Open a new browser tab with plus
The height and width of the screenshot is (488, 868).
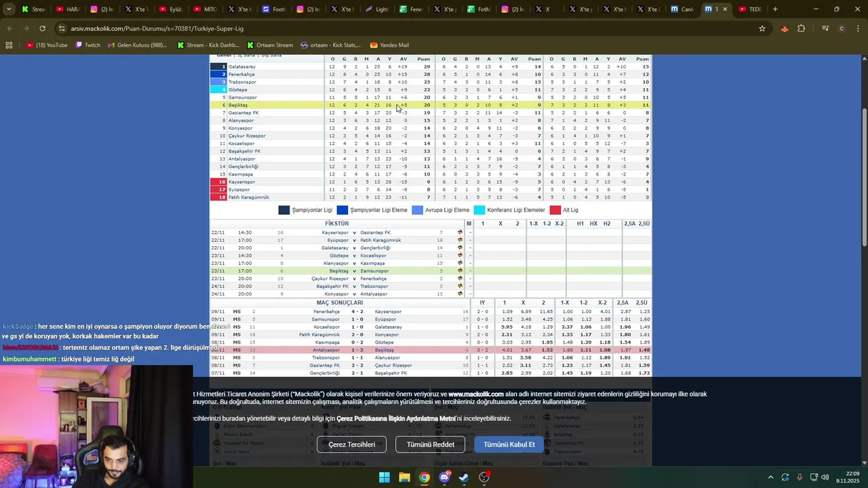click(x=775, y=9)
